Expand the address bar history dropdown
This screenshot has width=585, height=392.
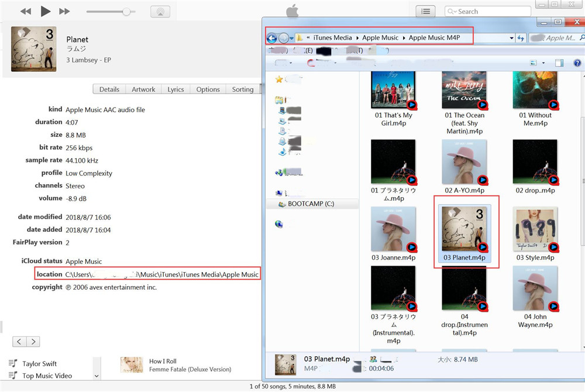point(511,38)
